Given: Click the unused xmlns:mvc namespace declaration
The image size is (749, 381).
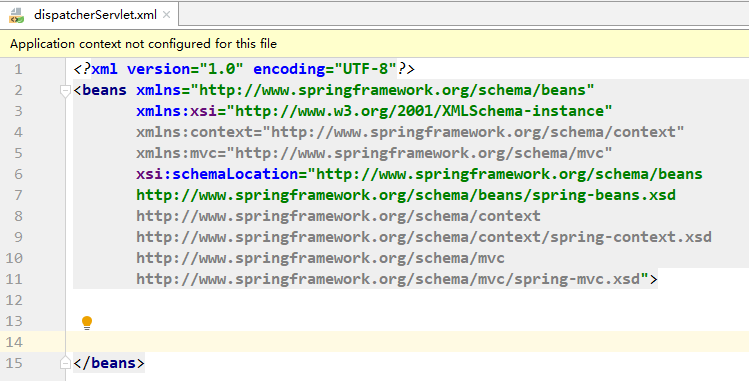Looking at the screenshot, I should [374, 153].
